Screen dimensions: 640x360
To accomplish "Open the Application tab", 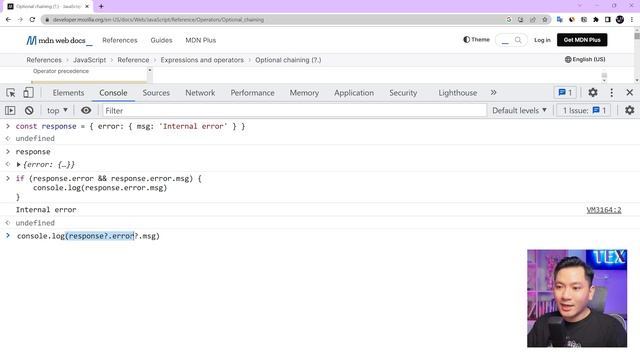I will pyautogui.click(x=354, y=93).
